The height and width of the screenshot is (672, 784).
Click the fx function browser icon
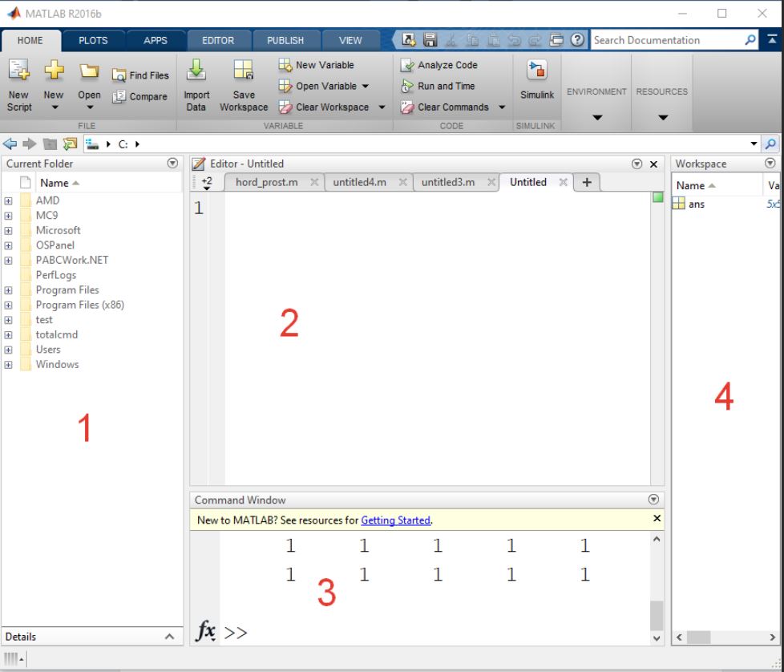coord(205,630)
